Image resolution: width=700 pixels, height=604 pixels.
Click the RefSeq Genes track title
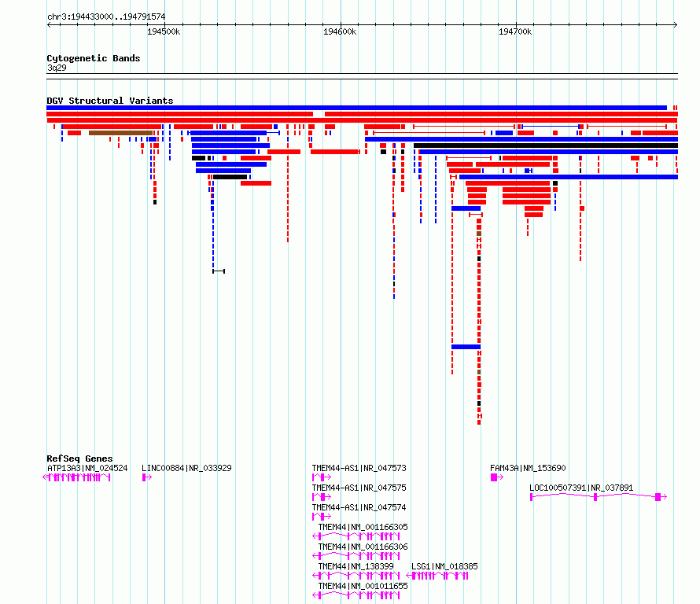(79, 459)
